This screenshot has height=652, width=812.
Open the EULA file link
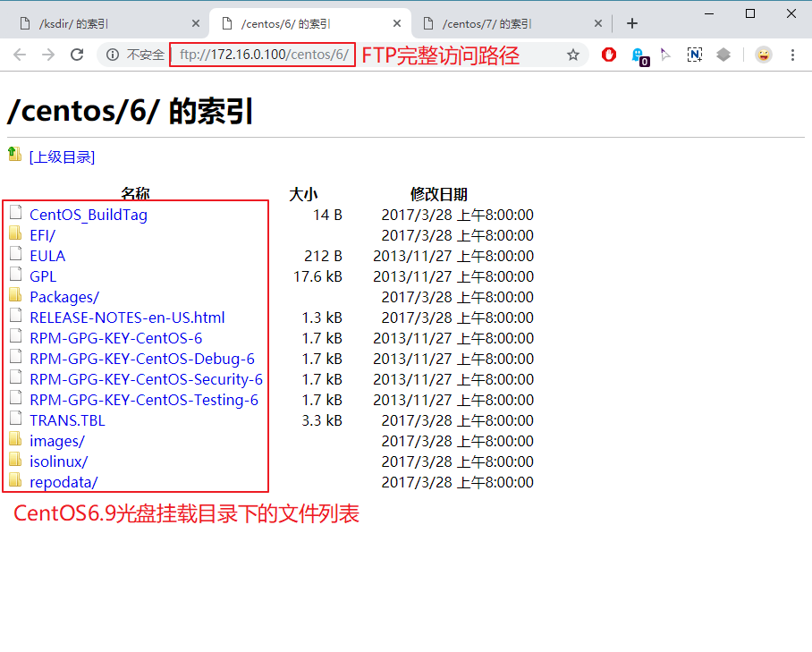coord(47,256)
